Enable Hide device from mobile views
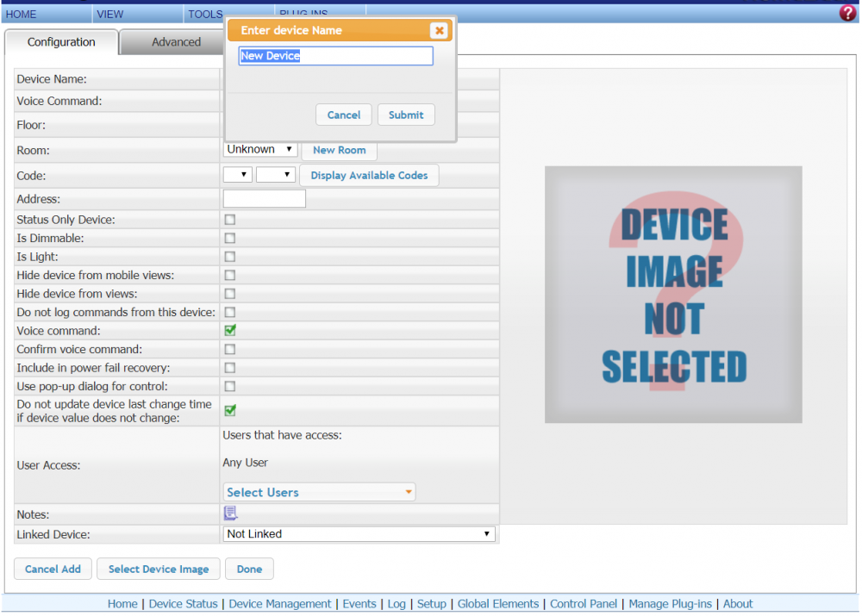862x616 pixels. (x=230, y=276)
